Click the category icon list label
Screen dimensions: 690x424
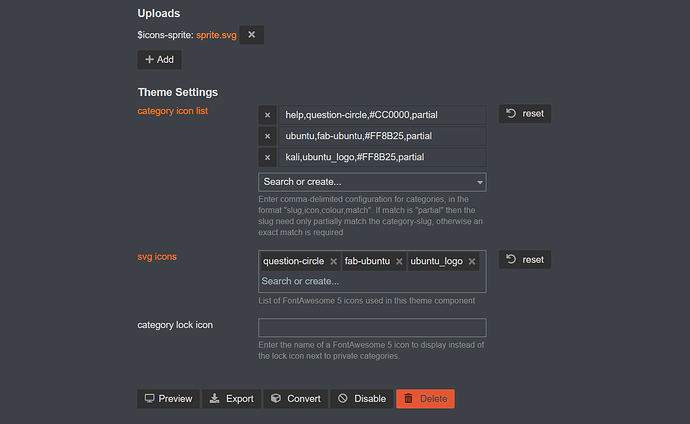click(172, 111)
